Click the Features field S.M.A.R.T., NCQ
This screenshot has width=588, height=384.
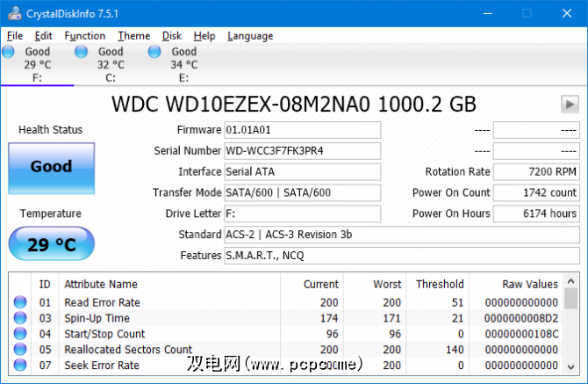click(402, 256)
